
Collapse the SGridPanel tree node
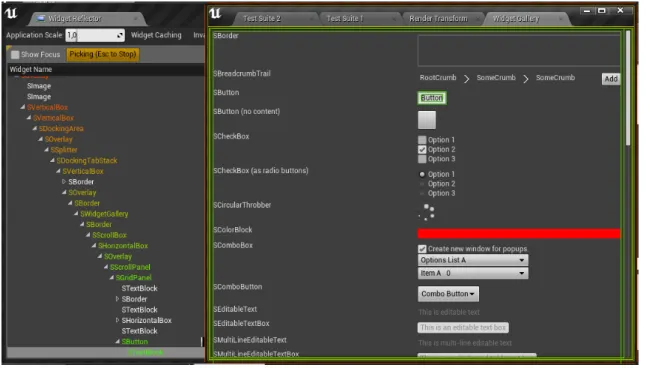[x=112, y=278]
